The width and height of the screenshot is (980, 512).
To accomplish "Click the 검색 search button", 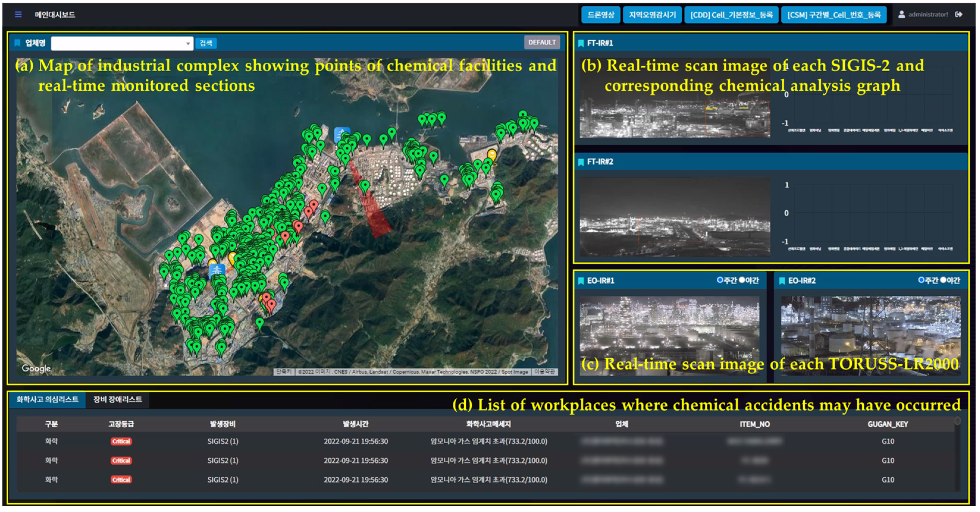I will pos(206,43).
